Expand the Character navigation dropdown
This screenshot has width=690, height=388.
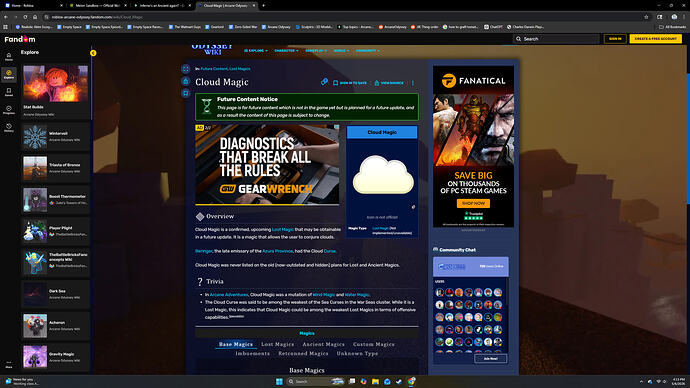tap(286, 51)
